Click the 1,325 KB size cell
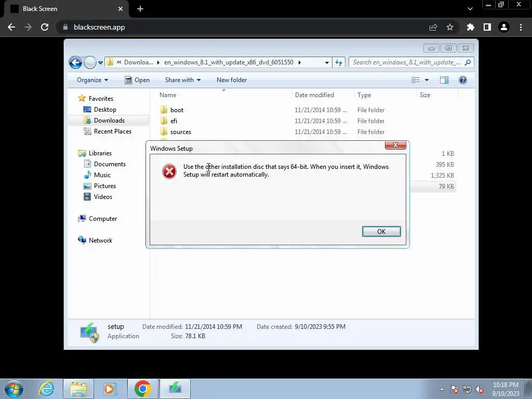Viewport: 532px width, 399px height. tap(442, 176)
